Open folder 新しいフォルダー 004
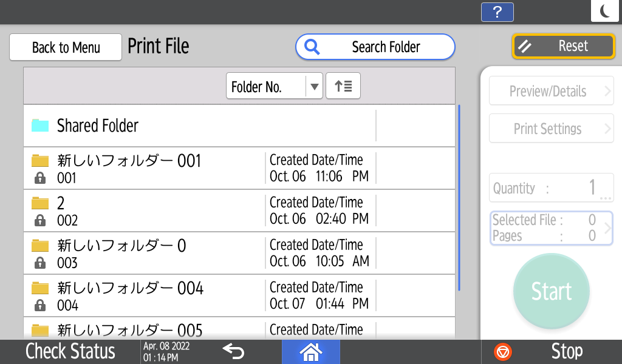This screenshot has height=364, width=622. coord(146,295)
